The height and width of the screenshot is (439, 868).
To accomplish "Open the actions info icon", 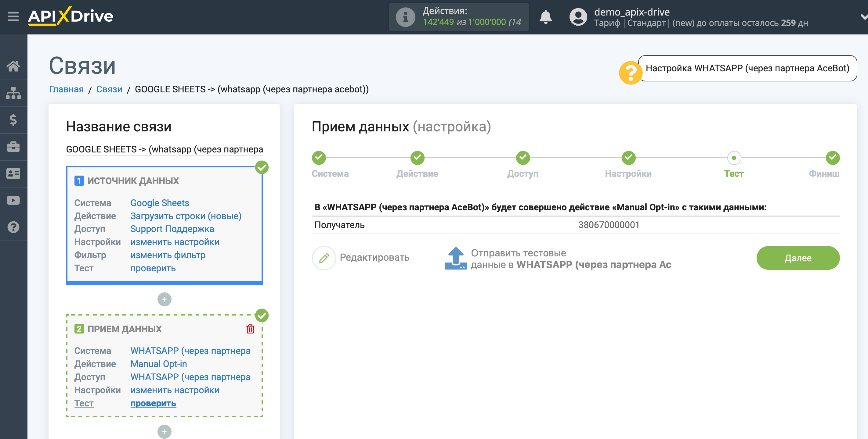I will 405,17.
